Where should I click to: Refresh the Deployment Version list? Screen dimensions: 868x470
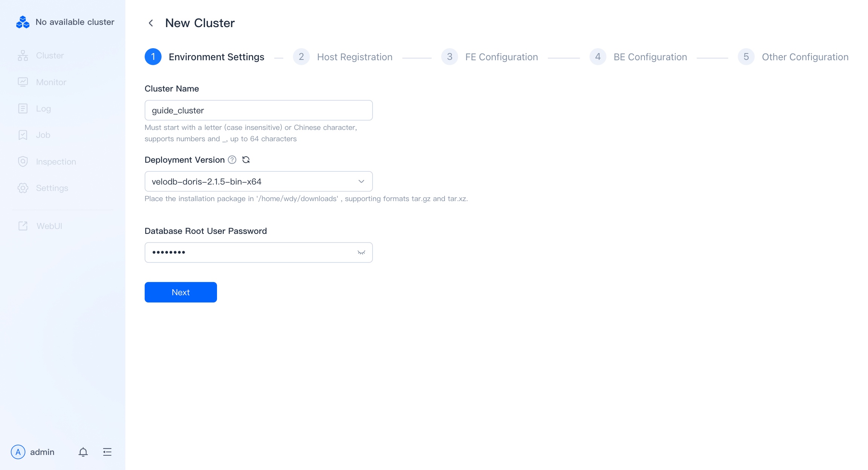(246, 160)
